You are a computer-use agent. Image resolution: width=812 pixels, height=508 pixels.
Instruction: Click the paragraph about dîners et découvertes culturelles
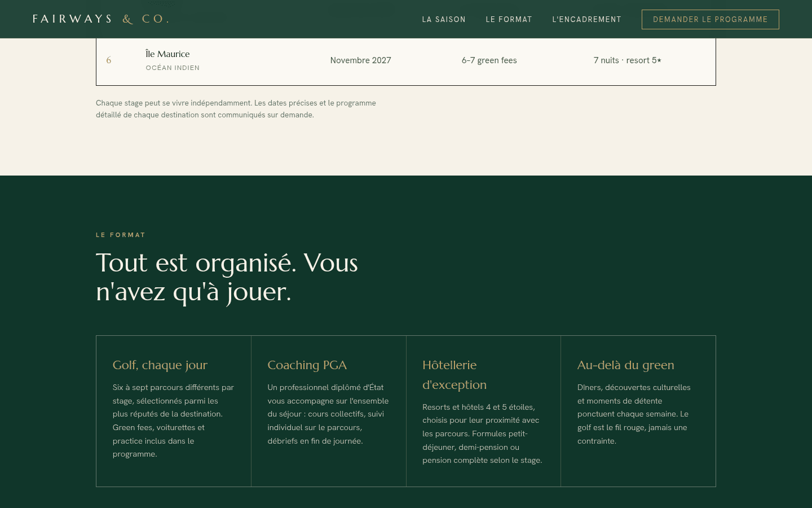(x=634, y=414)
